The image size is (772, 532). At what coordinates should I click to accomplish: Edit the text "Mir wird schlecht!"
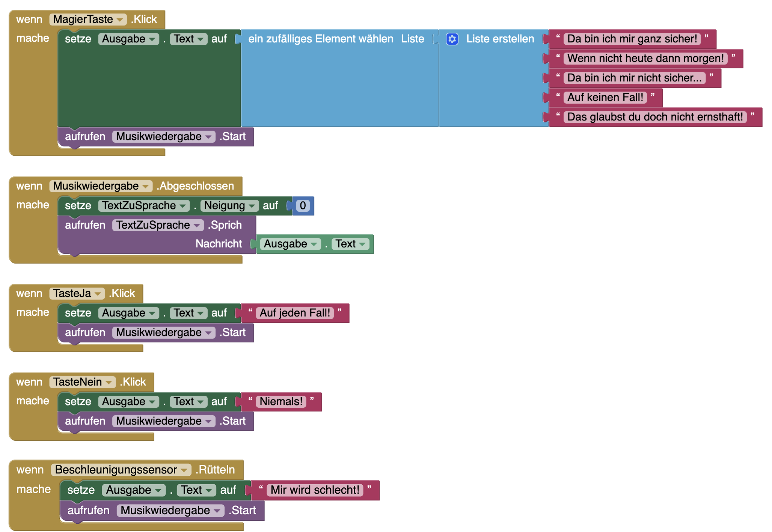315,490
